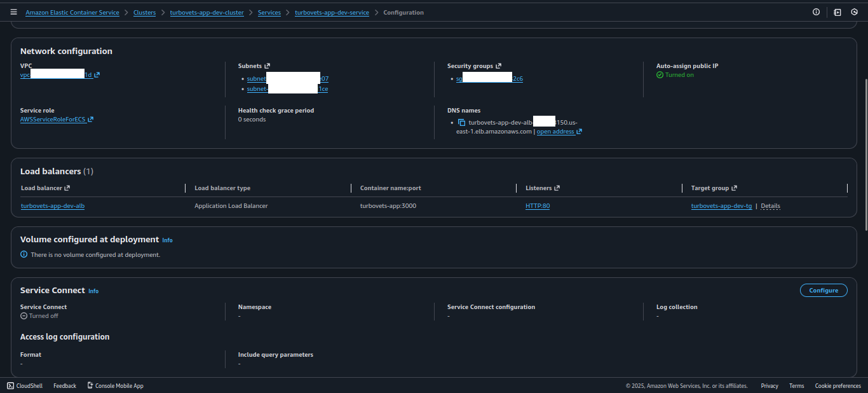
Task: Open the turbovets-app-dev-tg target group
Action: pyautogui.click(x=721, y=205)
